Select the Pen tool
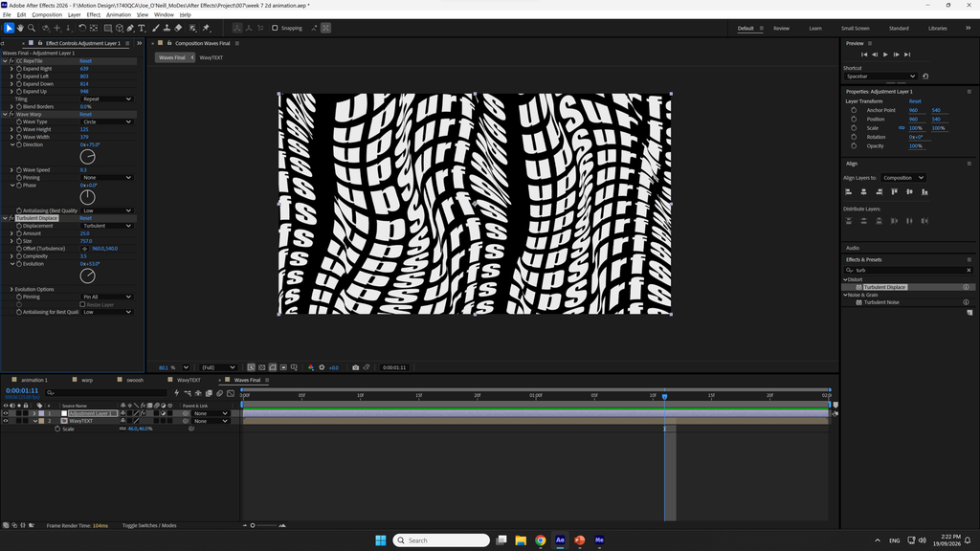 click(x=130, y=28)
